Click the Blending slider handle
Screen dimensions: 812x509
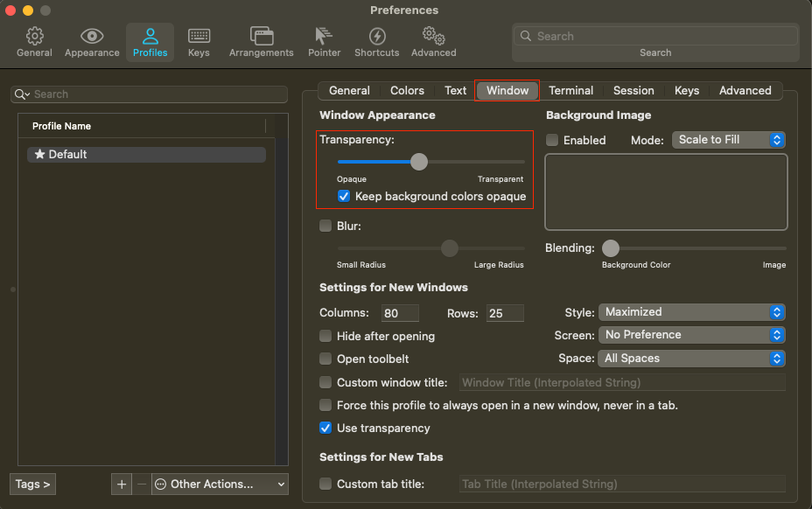pyautogui.click(x=611, y=248)
